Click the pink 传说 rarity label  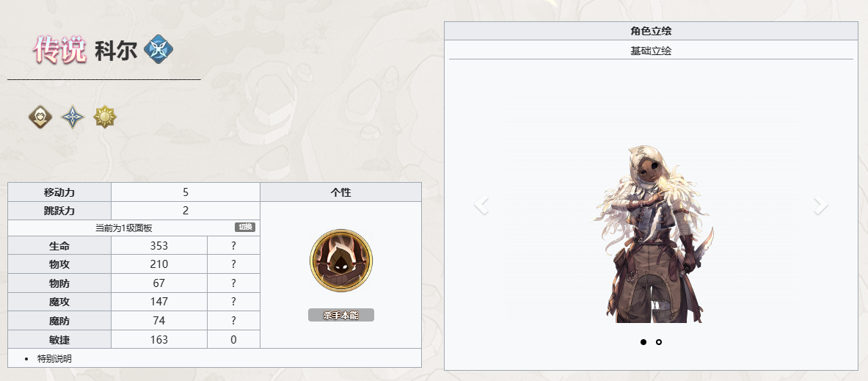coord(59,50)
